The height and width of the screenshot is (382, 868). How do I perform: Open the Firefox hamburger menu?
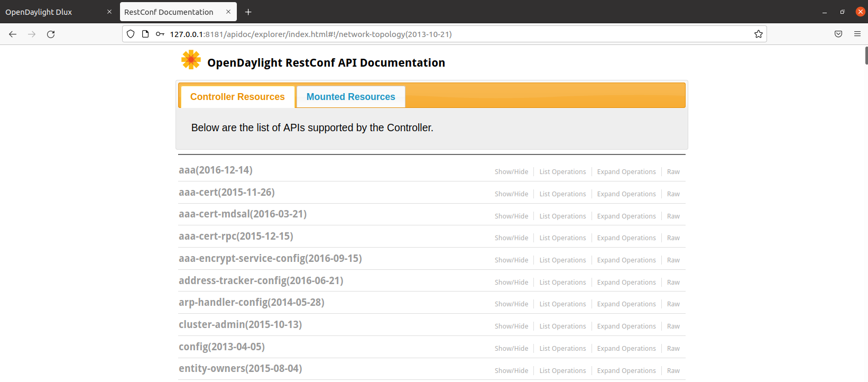pyautogui.click(x=857, y=34)
